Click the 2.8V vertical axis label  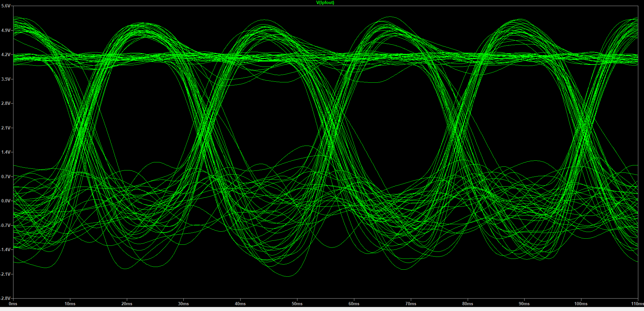tap(6, 103)
